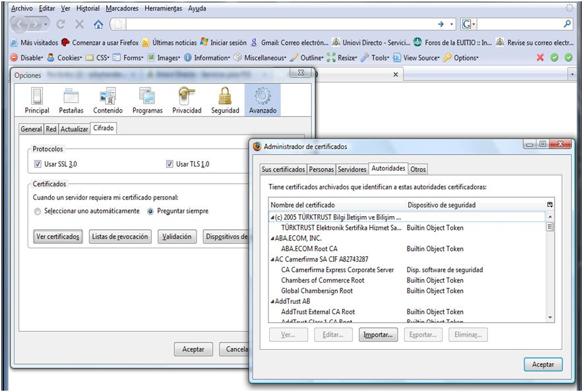The width and height of the screenshot is (583, 392).
Task: Collapse the AddTrust AB tree group
Action: (x=272, y=302)
